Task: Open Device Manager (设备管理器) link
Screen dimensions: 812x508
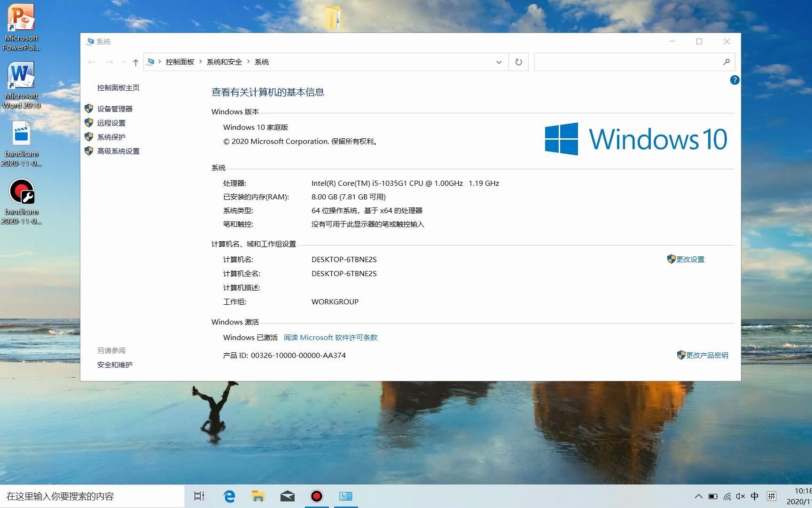Action: (x=115, y=109)
